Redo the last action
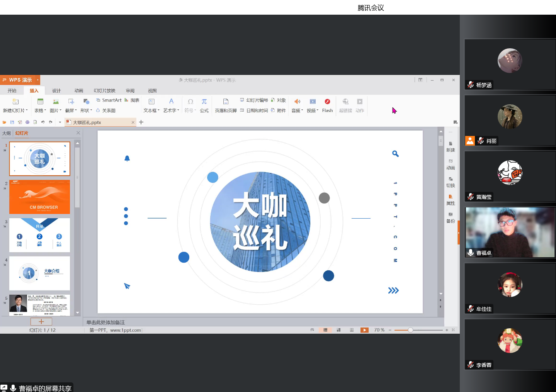This screenshot has width=556, height=392. 51,122
